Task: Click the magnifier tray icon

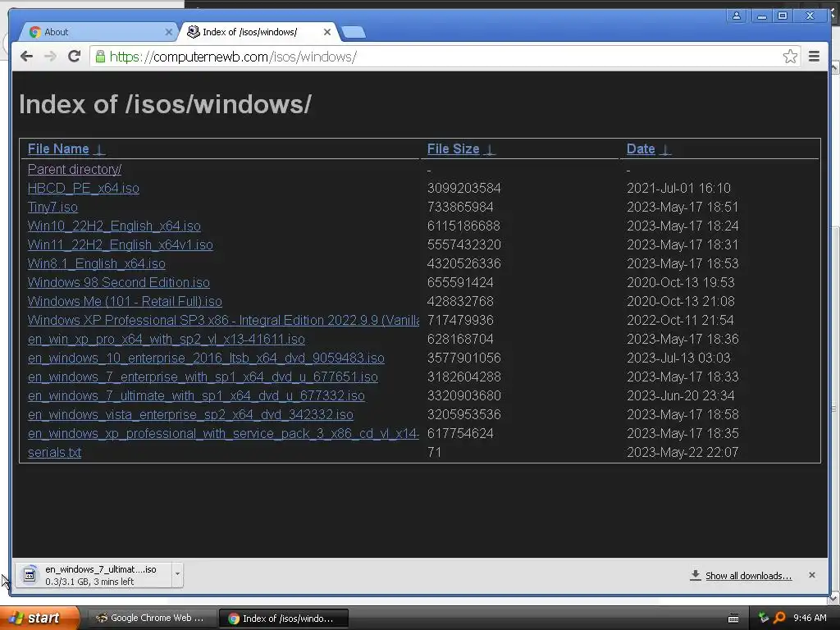Action: point(779,619)
